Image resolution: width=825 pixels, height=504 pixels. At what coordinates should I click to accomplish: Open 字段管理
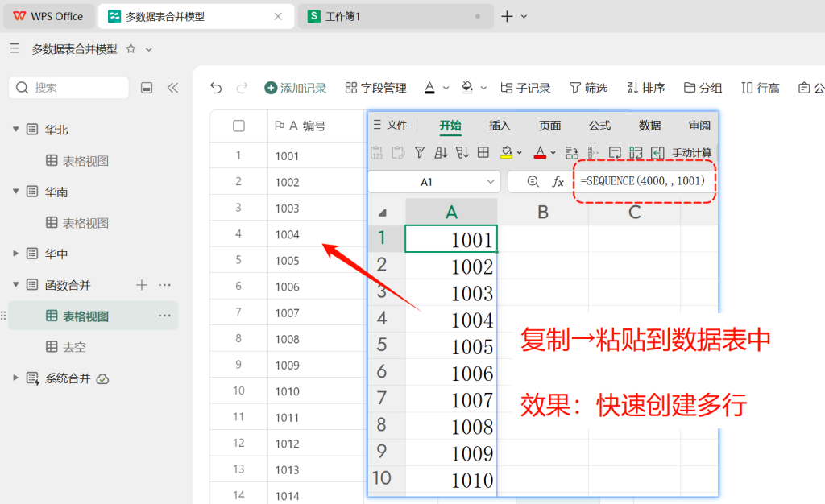click(375, 88)
